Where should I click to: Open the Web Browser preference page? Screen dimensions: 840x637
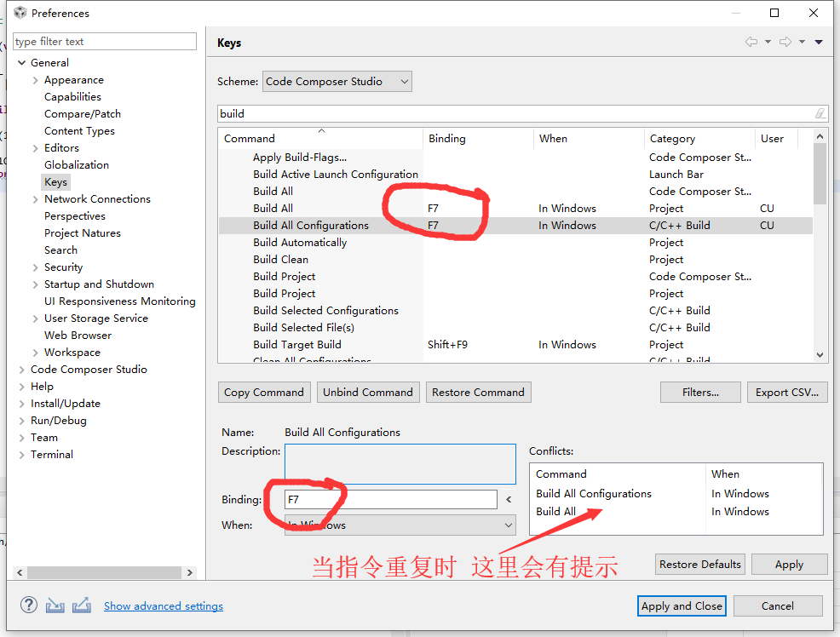click(x=78, y=335)
